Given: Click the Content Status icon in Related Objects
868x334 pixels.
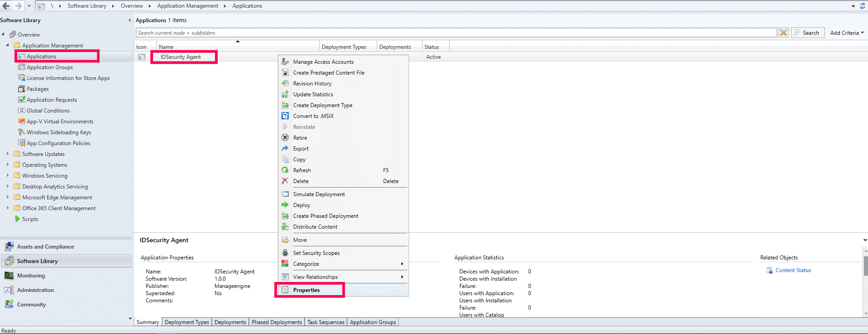Looking at the screenshot, I should coord(769,270).
